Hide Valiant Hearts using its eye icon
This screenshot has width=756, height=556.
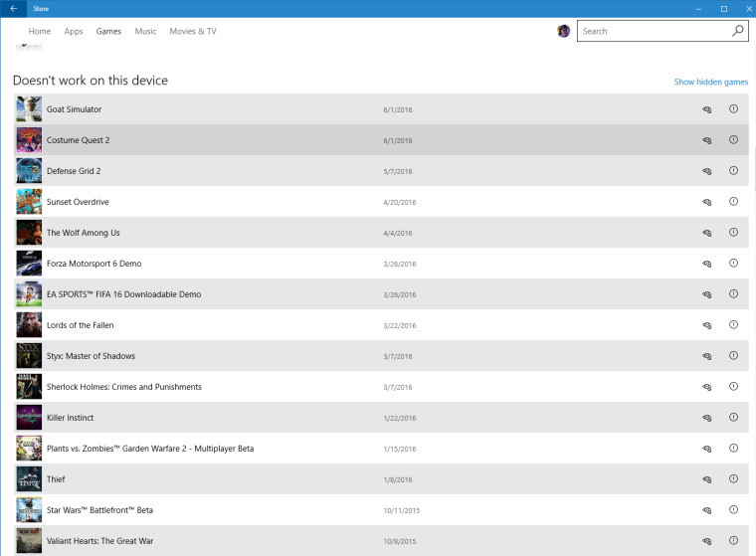[707, 541]
